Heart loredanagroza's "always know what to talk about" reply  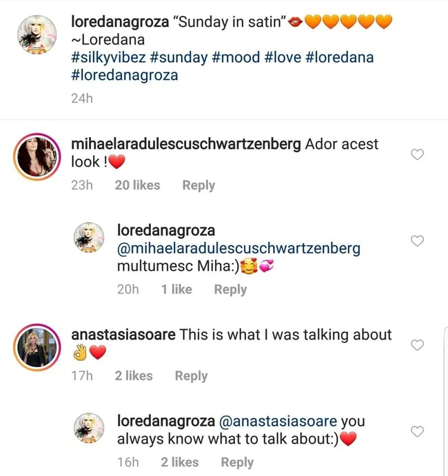(417, 431)
